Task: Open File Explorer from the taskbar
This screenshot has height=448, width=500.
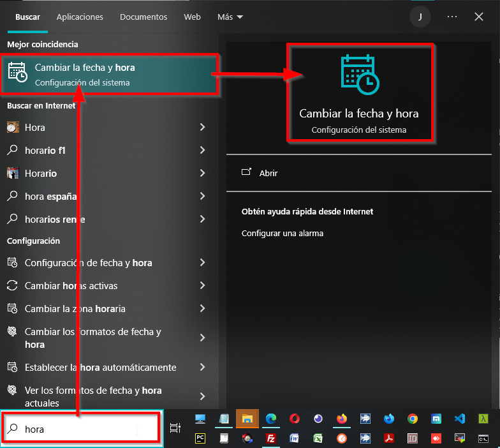Action: 247,419
